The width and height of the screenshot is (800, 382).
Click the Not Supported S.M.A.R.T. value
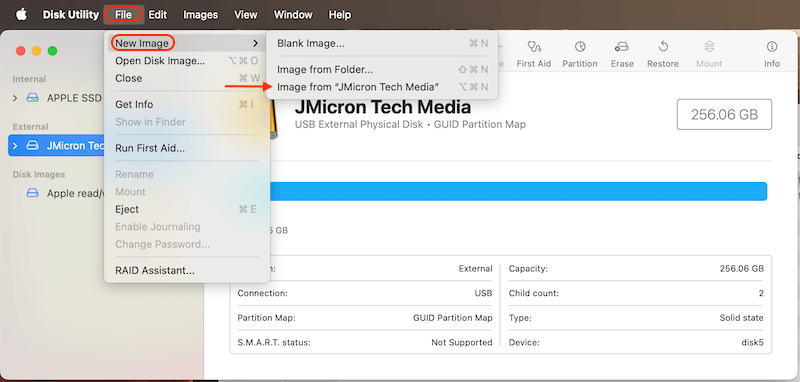pos(462,343)
